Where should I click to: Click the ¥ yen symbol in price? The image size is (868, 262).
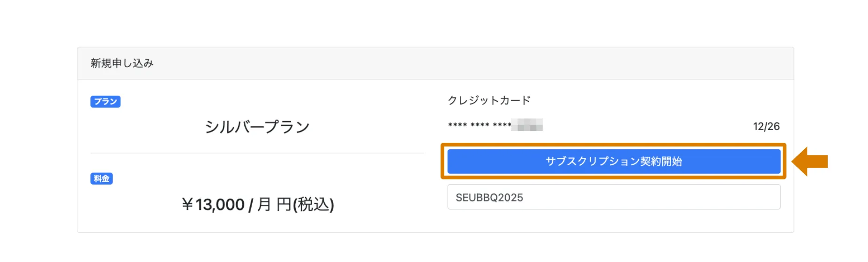pyautogui.click(x=187, y=205)
